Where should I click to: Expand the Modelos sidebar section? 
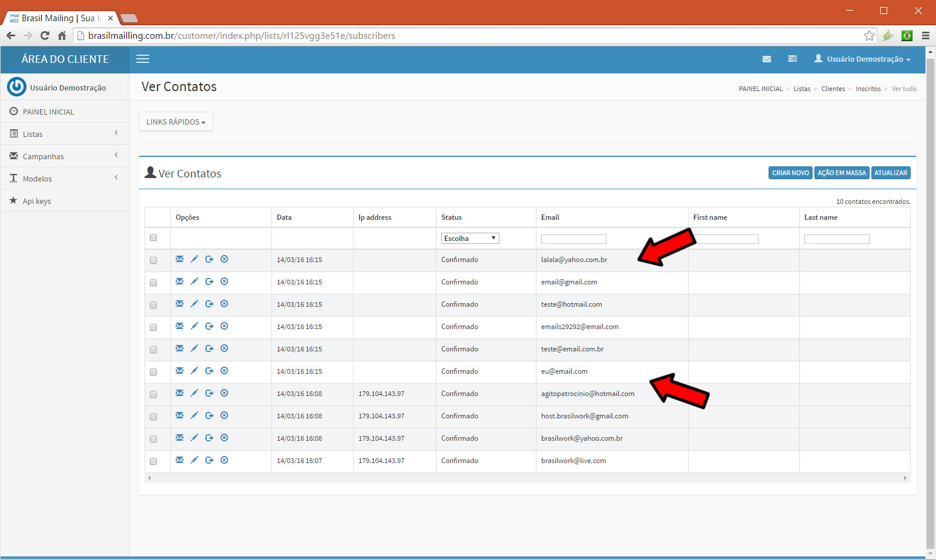(x=65, y=179)
